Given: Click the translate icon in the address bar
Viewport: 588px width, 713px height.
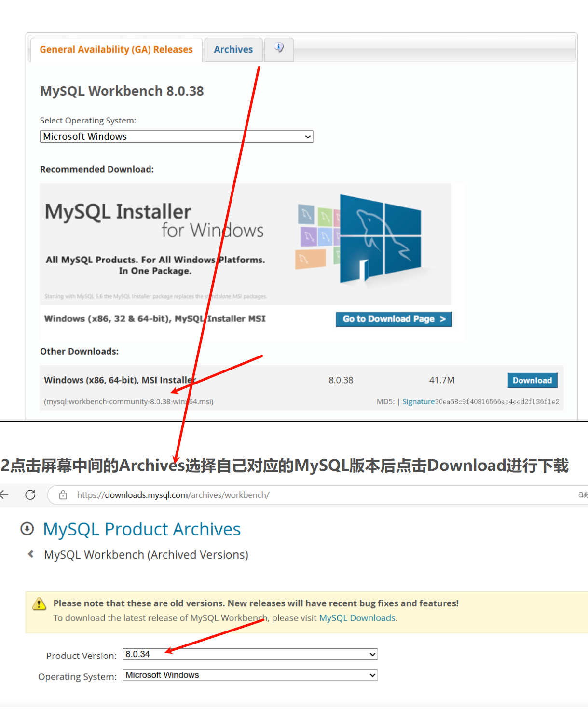Looking at the screenshot, I should [x=583, y=494].
